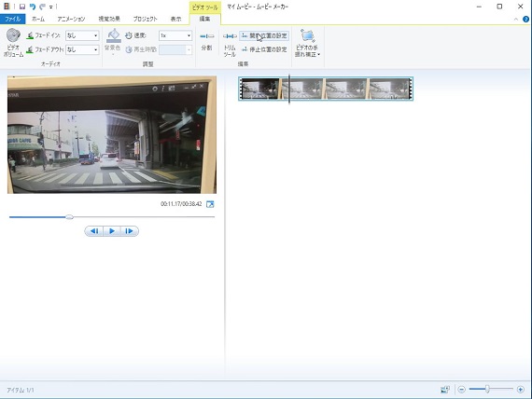Step to the next frame button

point(130,231)
